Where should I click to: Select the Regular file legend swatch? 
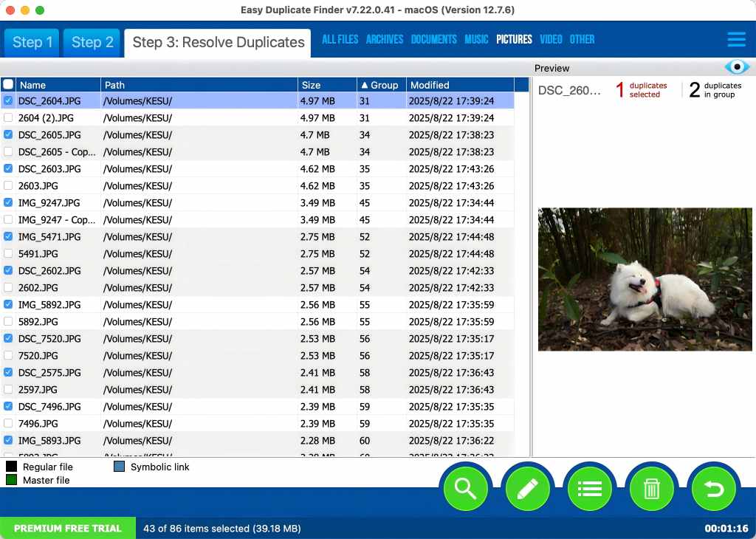point(10,467)
